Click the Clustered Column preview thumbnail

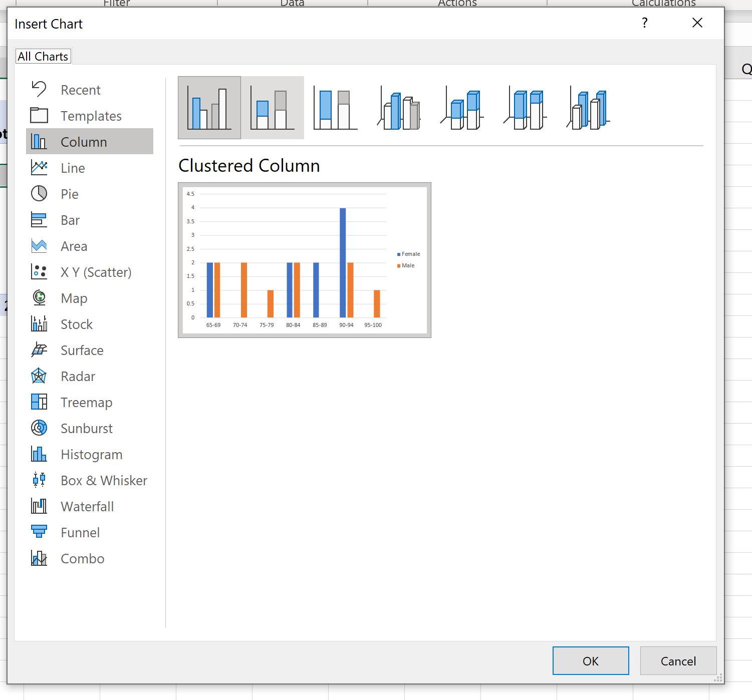(x=305, y=260)
